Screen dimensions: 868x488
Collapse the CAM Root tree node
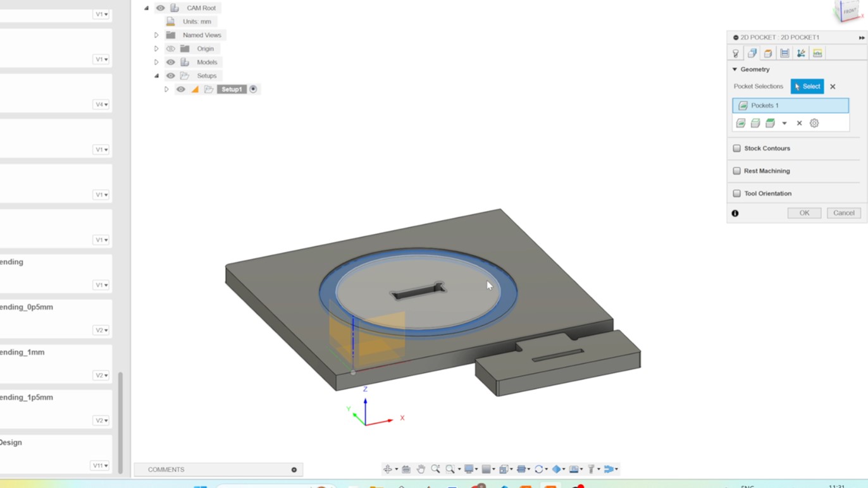pos(146,8)
